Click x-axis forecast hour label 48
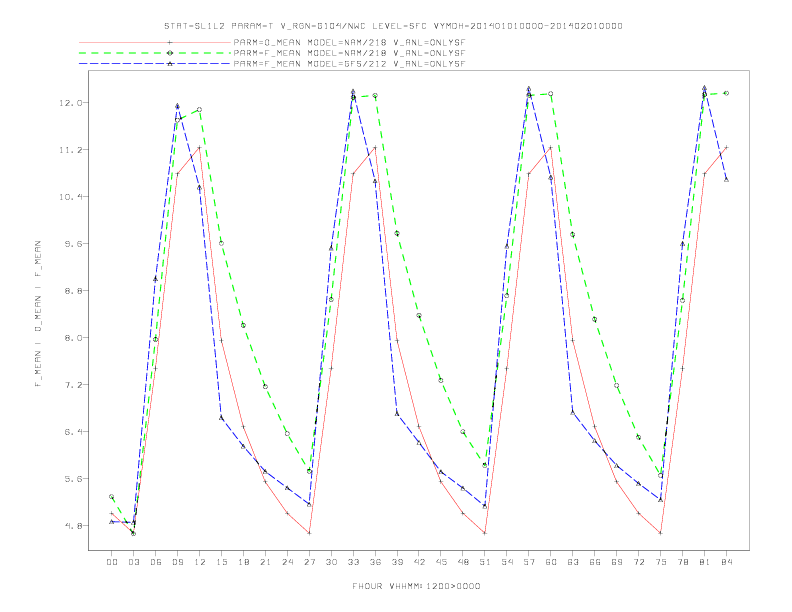This screenshot has width=792, height=612. (463, 562)
